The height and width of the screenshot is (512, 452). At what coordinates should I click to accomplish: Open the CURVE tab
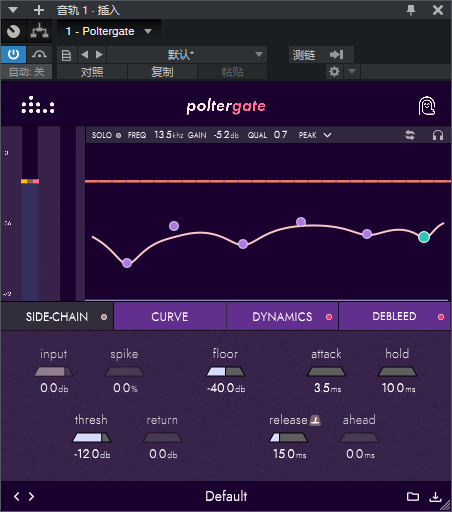click(170, 317)
